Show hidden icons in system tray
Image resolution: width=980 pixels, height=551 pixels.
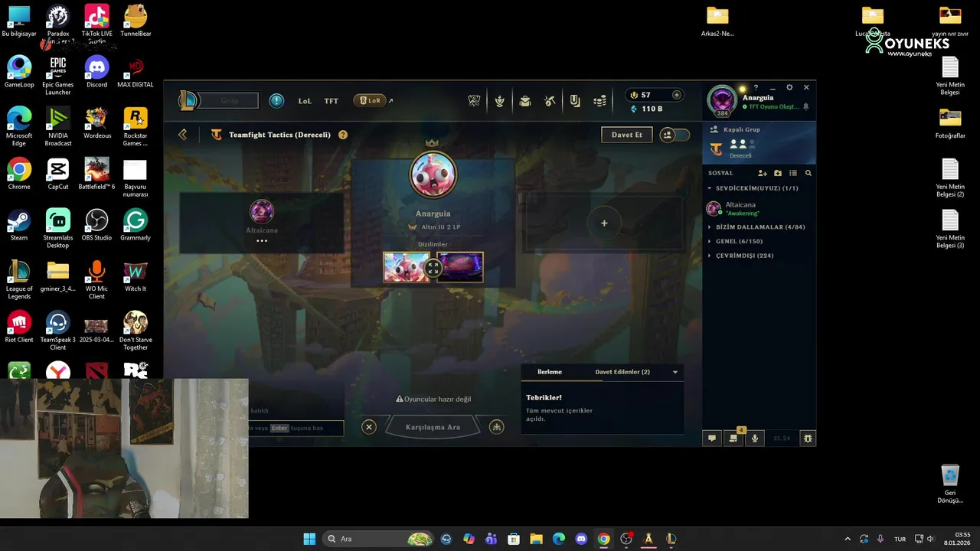pyautogui.click(x=847, y=539)
